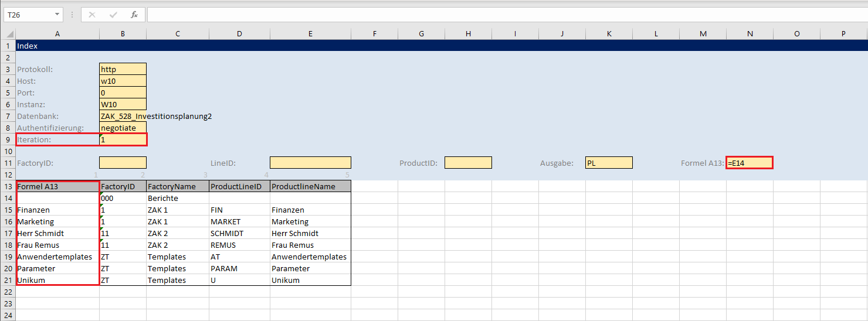Select the Authentifizierung cell containing negotiate
Screen dimensions: 868x321
(123, 128)
